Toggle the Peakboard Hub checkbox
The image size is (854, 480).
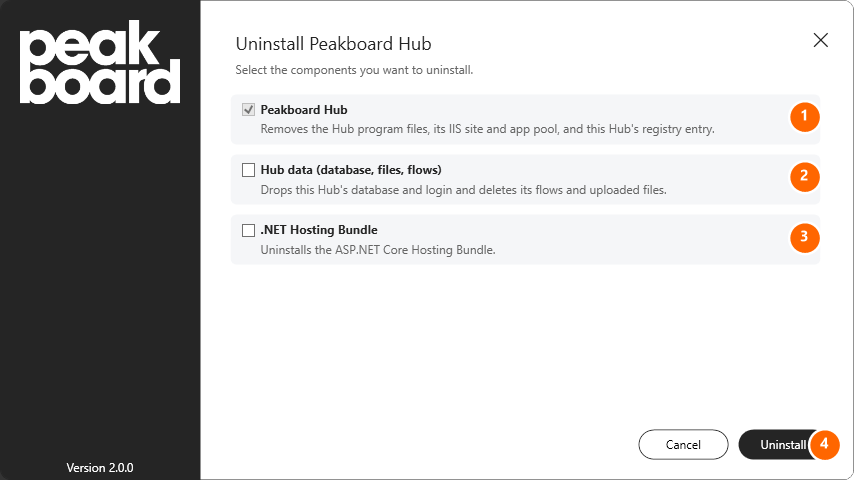(248, 110)
